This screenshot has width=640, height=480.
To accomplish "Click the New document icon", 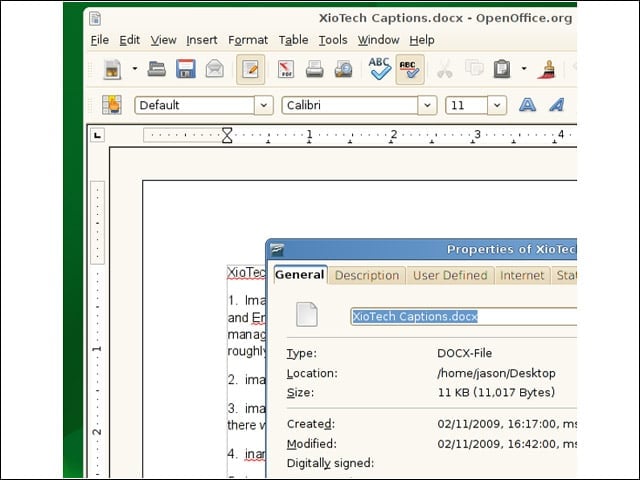I will 112,69.
